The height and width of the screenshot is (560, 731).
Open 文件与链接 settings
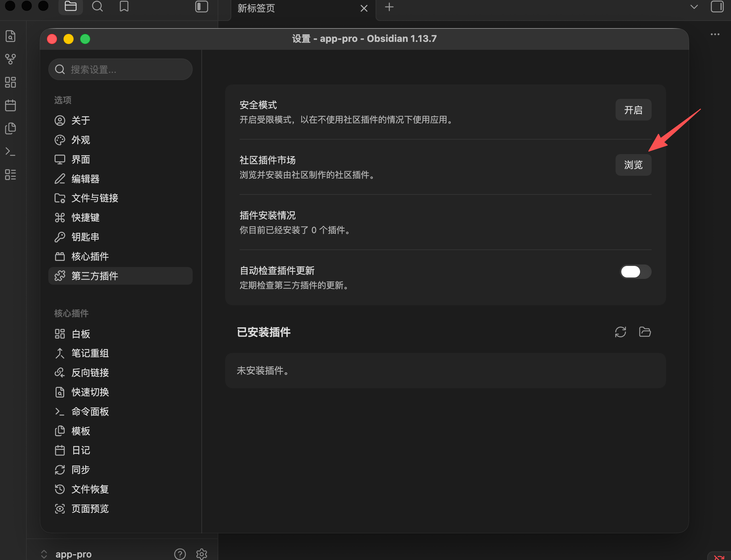pos(120,198)
